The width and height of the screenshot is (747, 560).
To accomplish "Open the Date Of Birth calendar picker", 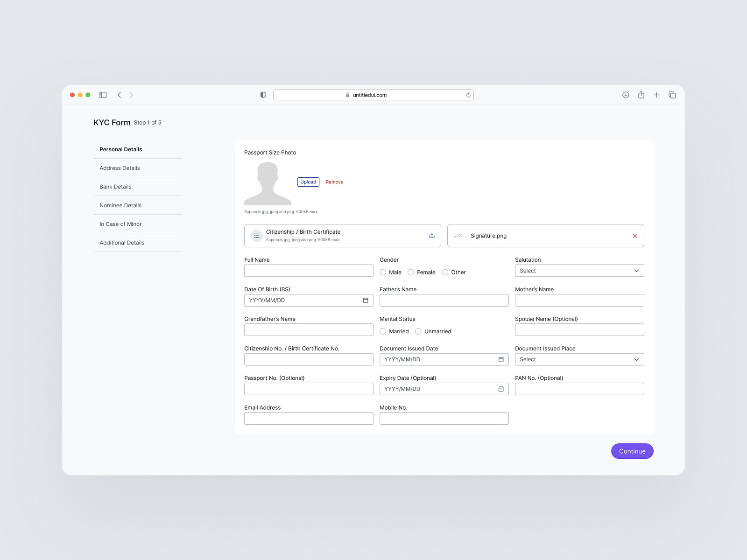I will click(x=366, y=300).
